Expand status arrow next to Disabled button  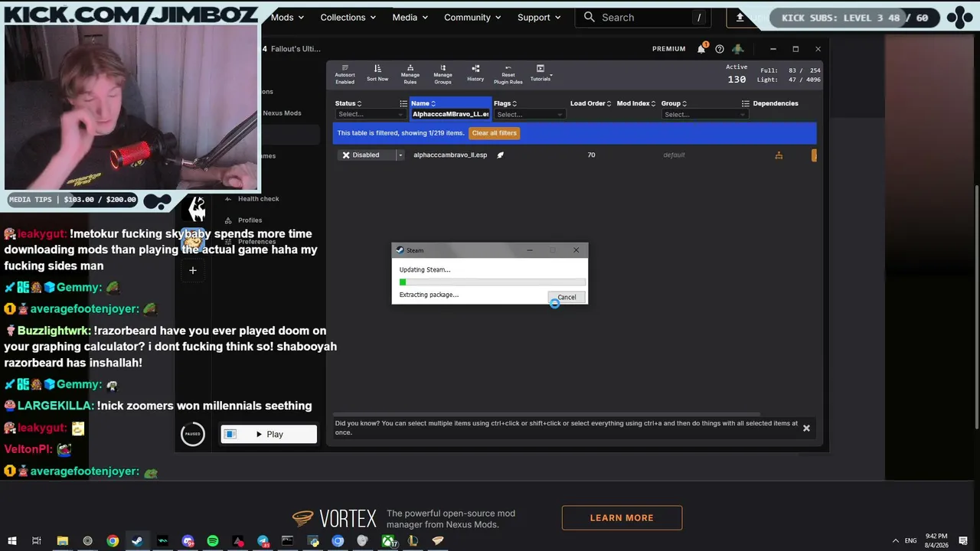point(399,155)
